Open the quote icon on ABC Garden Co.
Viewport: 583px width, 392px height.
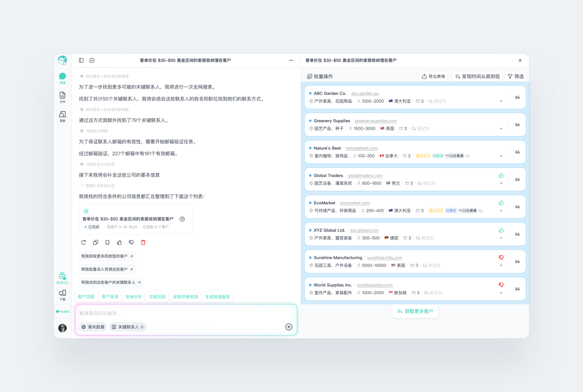[518, 97]
